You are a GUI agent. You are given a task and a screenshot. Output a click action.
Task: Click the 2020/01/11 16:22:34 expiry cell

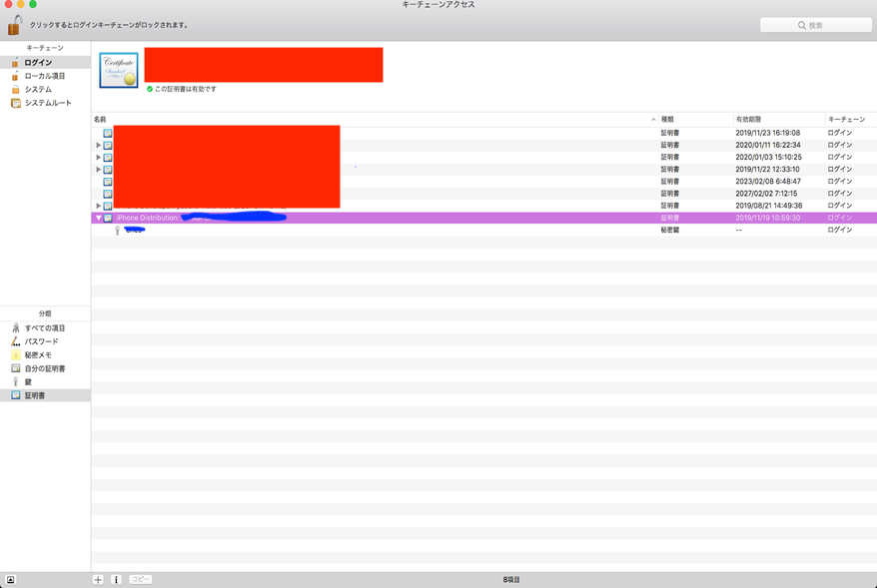tap(767, 145)
